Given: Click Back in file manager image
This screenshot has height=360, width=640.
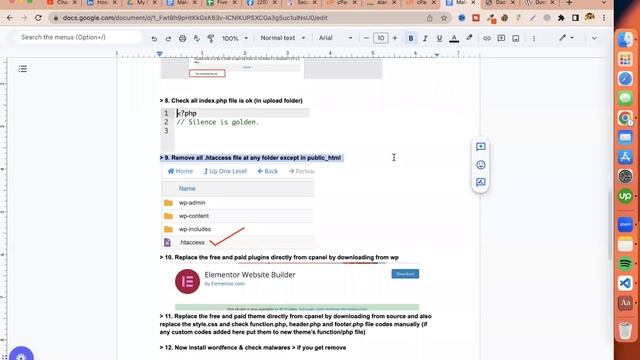Looking at the screenshot, I should click(268, 171).
